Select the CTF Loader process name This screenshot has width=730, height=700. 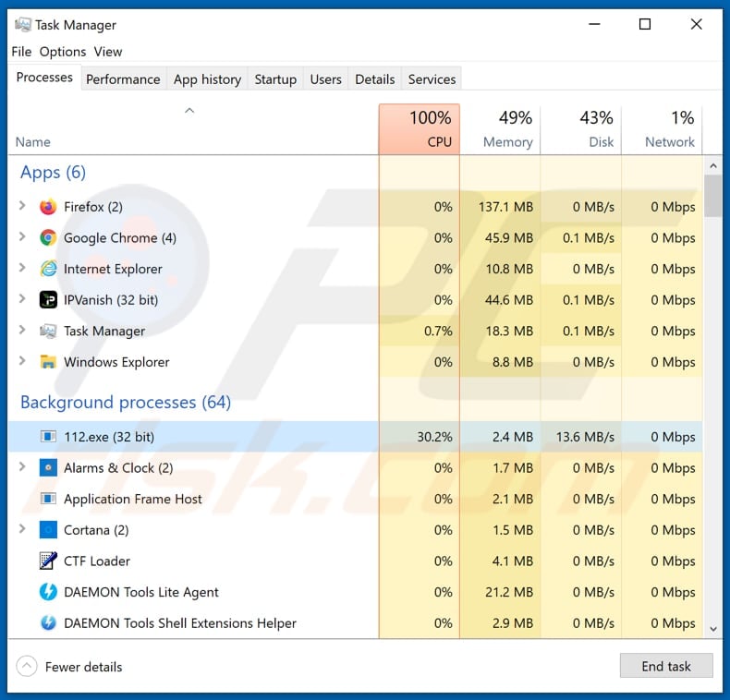point(97,561)
